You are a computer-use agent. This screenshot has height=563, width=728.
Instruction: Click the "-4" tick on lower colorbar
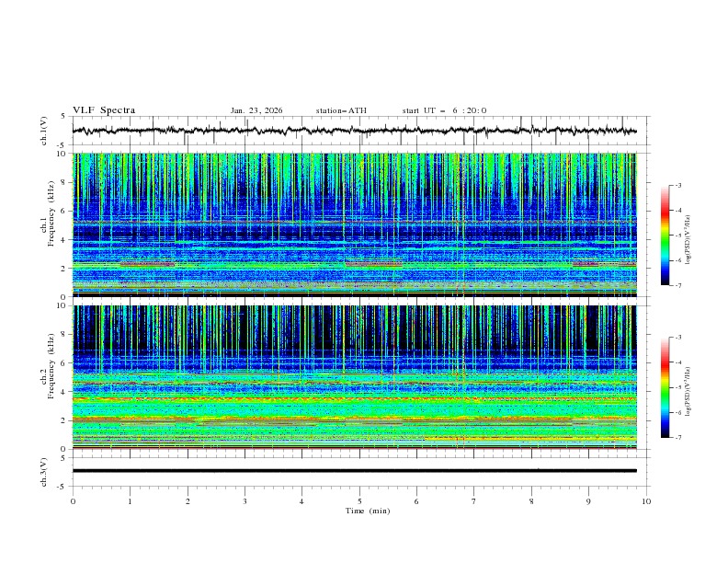pyautogui.click(x=677, y=362)
